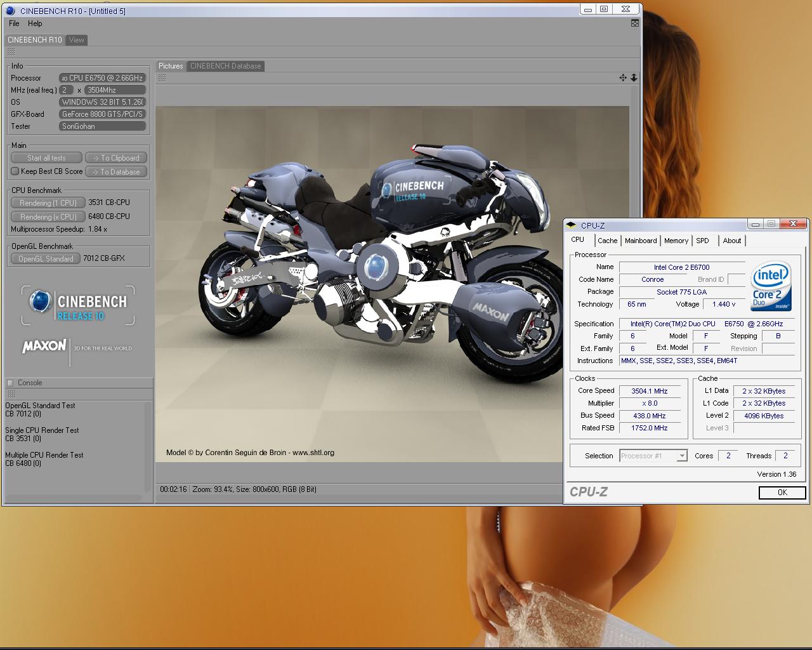Viewport: 812px width, 650px height.
Task: Open the Help menu
Action: (x=35, y=23)
